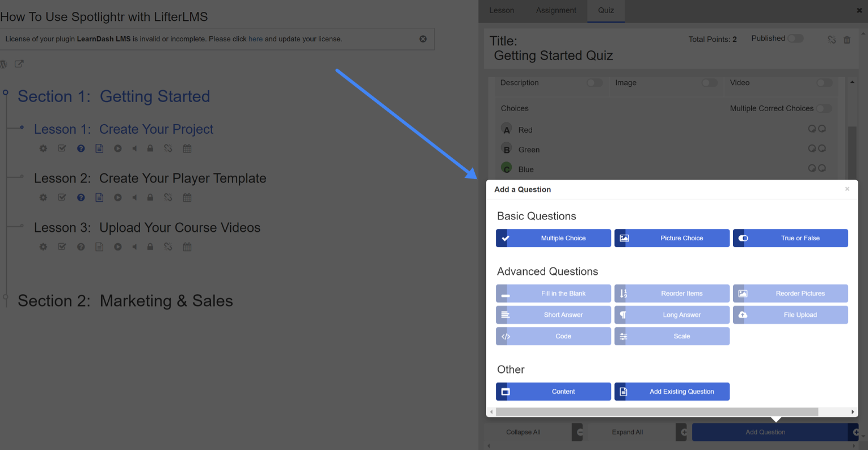The image size is (868, 450).
Task: Open the quiz question-mark icon for Lesson 2
Action: [x=81, y=198]
